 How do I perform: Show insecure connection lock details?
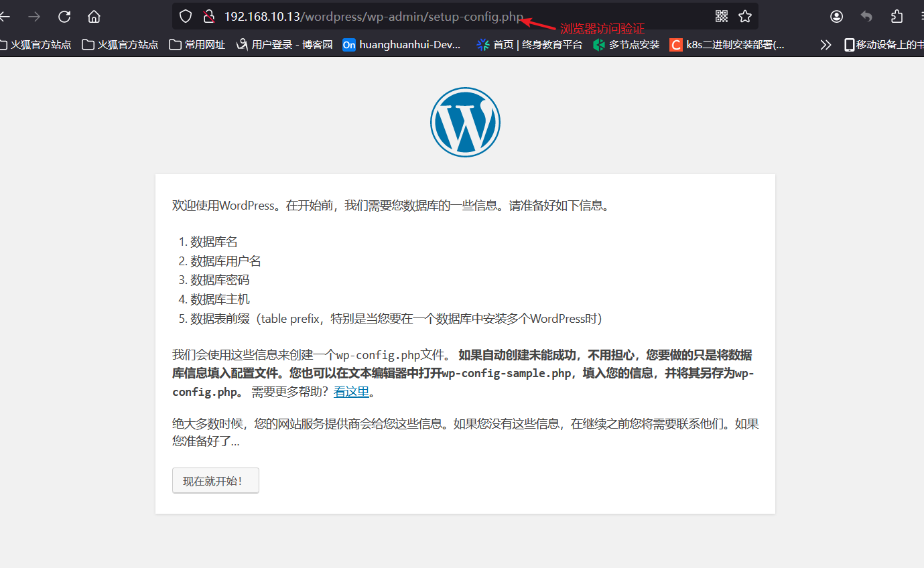(208, 16)
